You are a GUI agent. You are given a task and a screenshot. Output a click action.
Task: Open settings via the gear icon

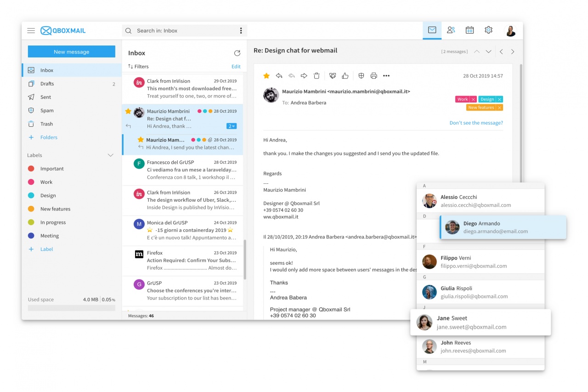pos(488,30)
